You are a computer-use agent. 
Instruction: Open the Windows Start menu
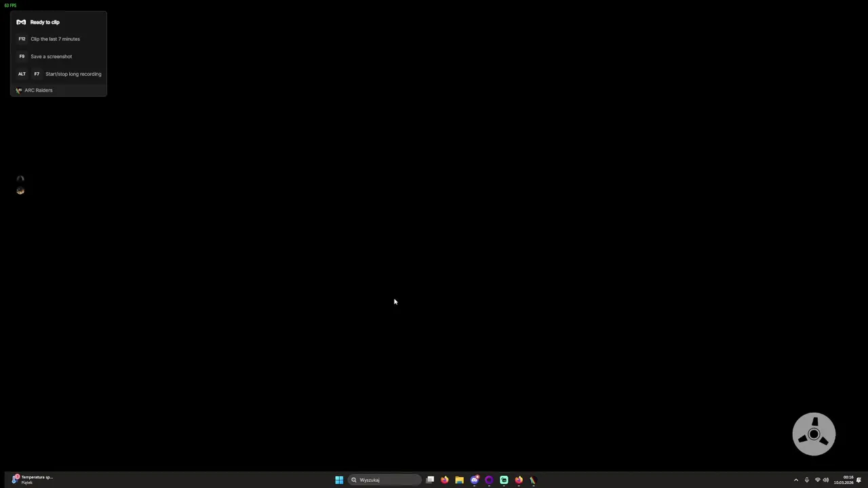[339, 480]
